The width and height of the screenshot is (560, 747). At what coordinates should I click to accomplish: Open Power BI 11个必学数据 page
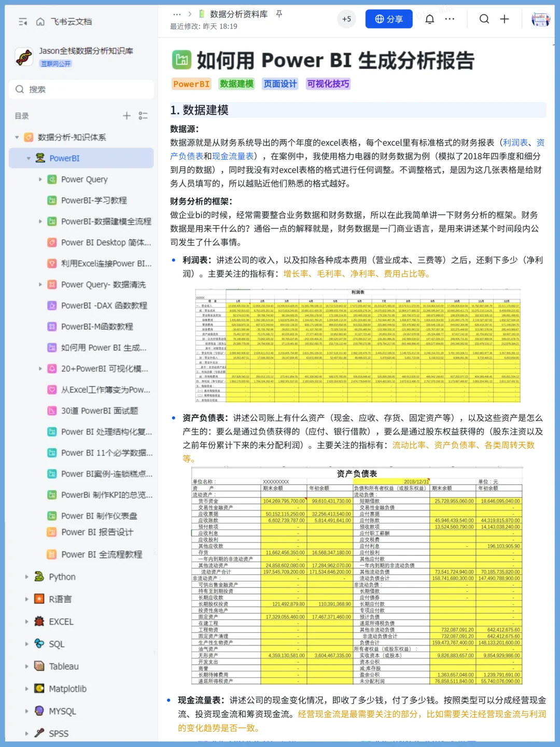point(107,452)
